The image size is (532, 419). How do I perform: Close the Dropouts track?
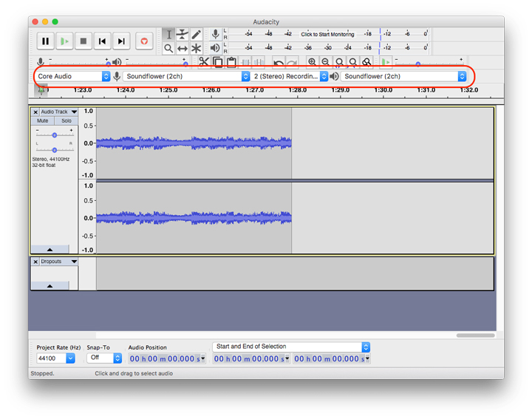coord(35,262)
